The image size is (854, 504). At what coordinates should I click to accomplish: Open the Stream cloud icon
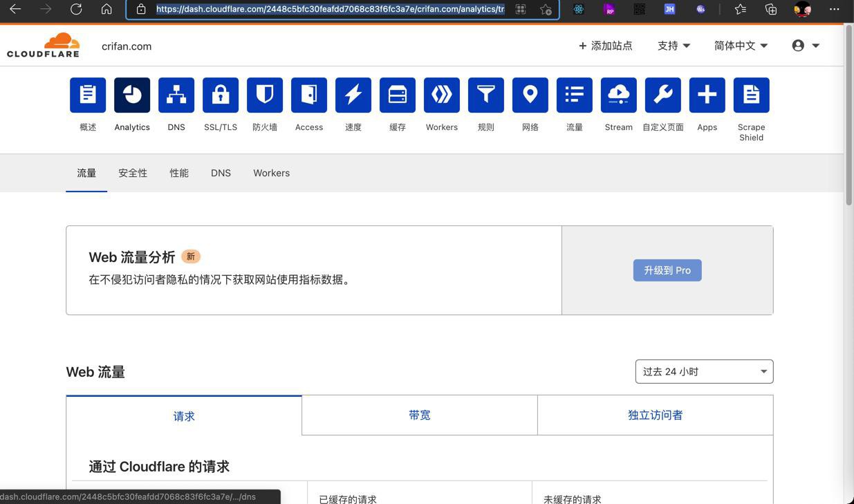coord(619,95)
